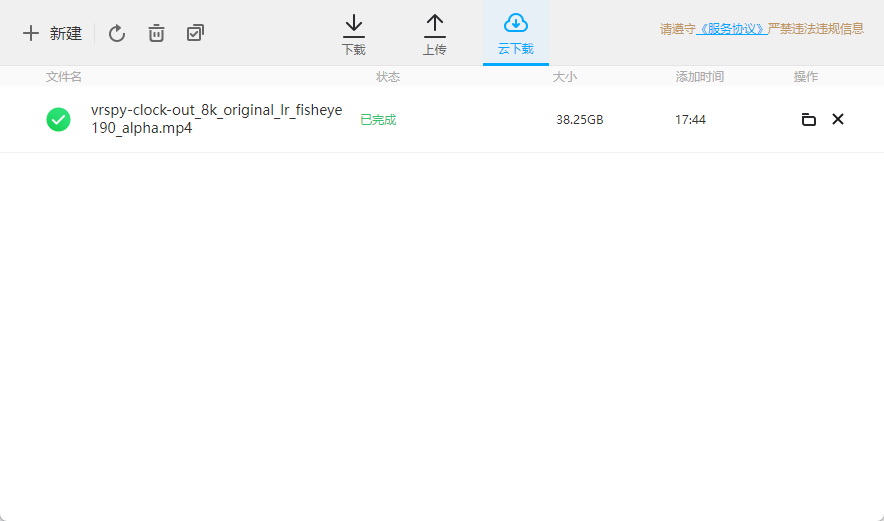Switch to the 下载 tab
This screenshot has width=884, height=521.
click(353, 35)
